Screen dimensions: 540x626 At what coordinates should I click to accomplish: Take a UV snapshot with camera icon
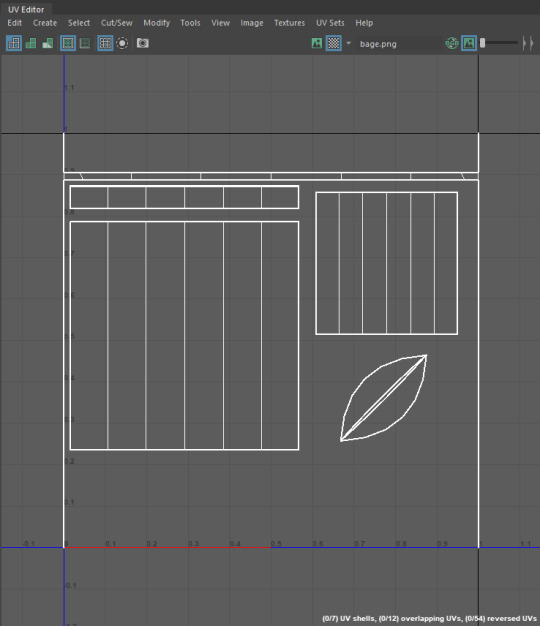point(142,43)
